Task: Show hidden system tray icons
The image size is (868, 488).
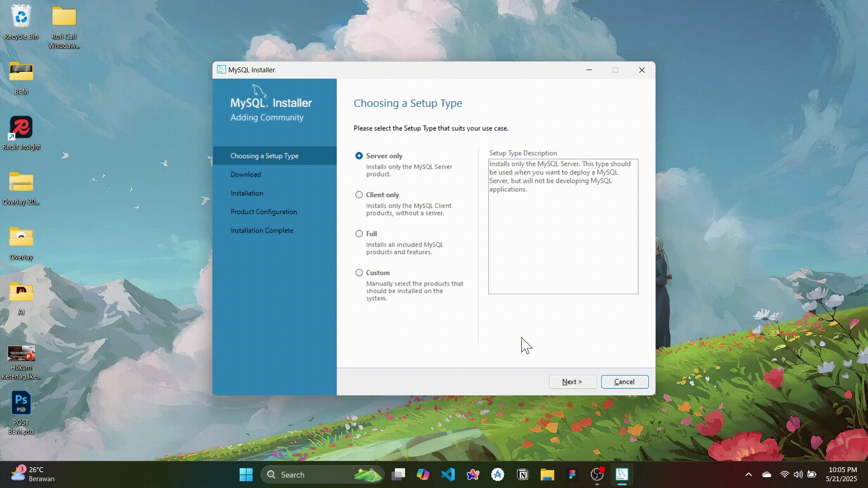Action: [749, 474]
